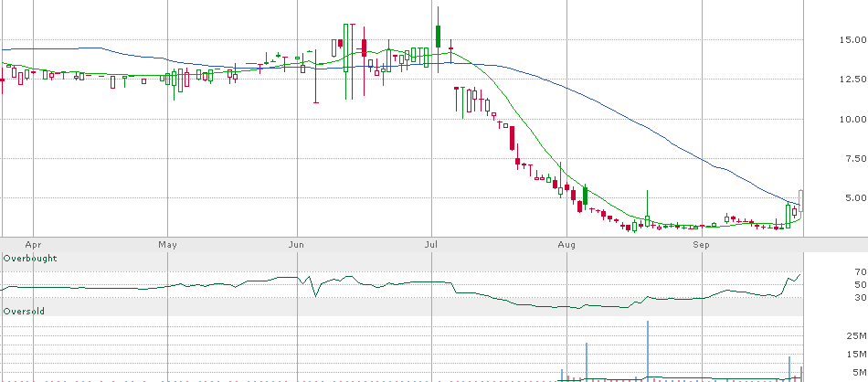Click the Apr month label
The width and height of the screenshot is (868, 382).
(33, 244)
